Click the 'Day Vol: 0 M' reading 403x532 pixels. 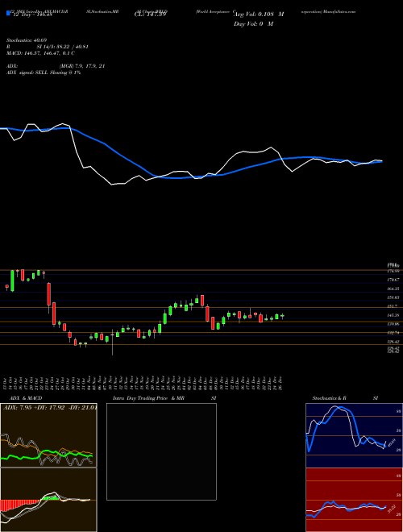click(x=253, y=24)
